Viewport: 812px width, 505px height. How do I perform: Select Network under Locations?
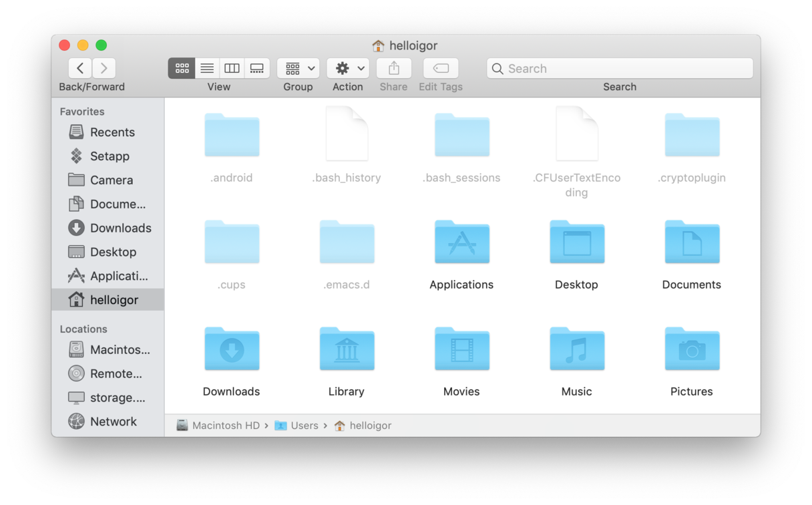(113, 422)
